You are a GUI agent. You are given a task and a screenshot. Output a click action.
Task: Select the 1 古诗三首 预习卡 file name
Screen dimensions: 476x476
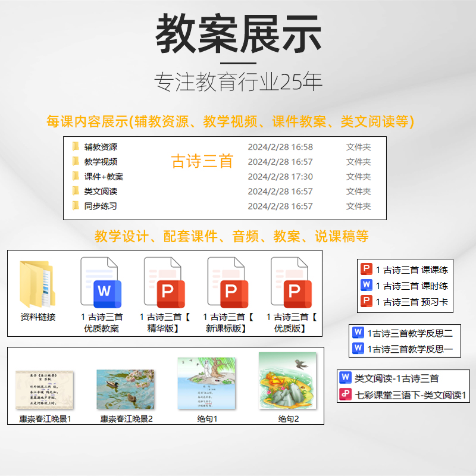(x=412, y=302)
